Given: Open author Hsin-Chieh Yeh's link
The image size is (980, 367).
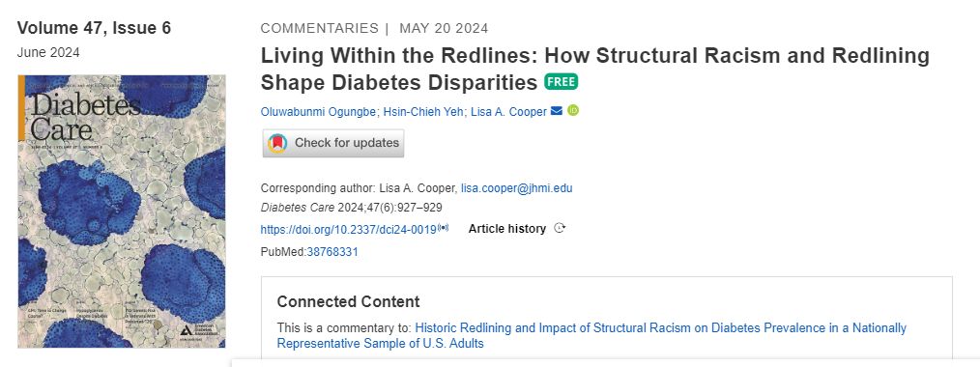Looking at the screenshot, I should pyautogui.click(x=423, y=112).
